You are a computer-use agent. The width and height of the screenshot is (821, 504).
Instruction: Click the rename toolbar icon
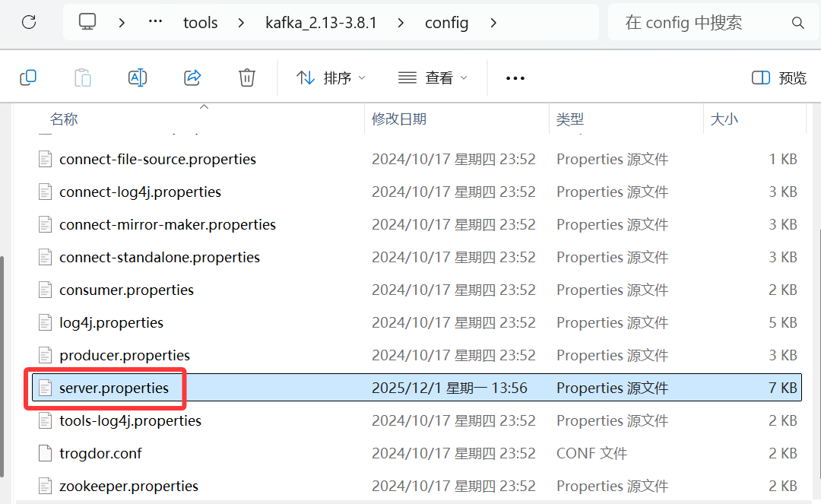pos(138,78)
